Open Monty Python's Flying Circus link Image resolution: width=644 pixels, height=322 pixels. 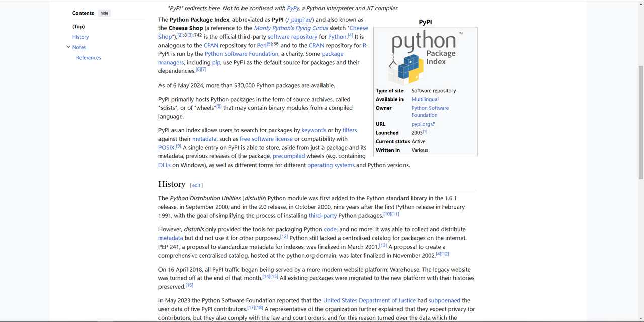click(291, 28)
